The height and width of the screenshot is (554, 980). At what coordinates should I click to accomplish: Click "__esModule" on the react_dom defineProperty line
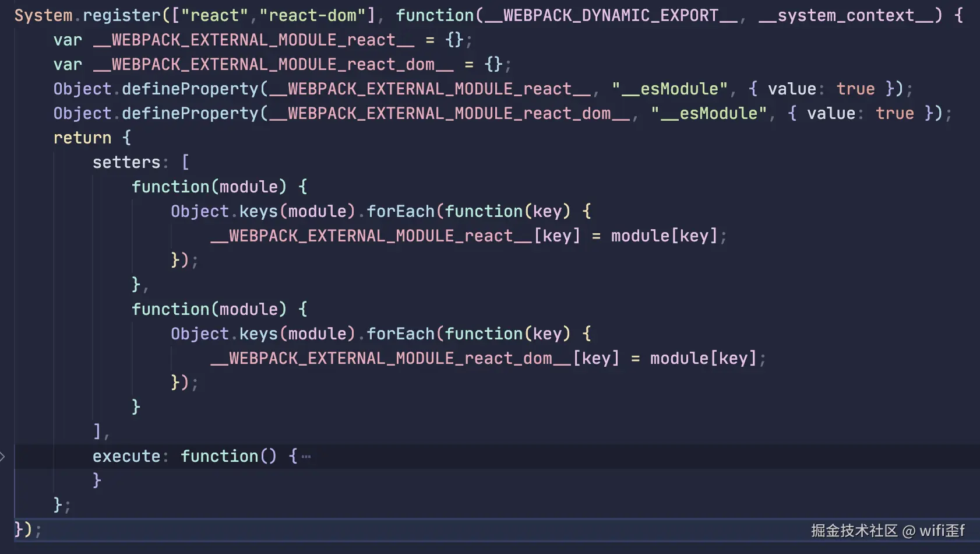coord(709,113)
